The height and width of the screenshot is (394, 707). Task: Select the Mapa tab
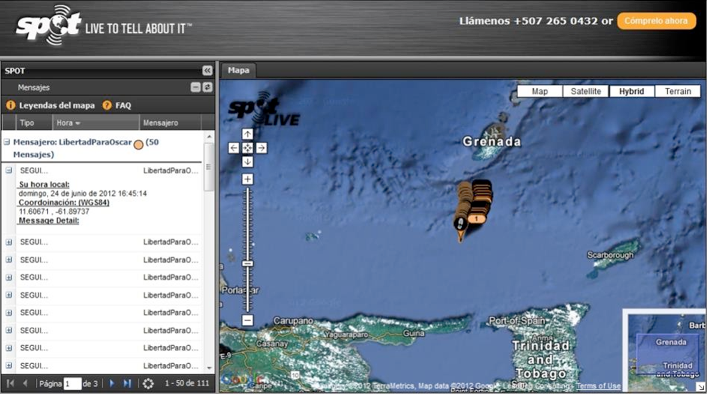239,70
